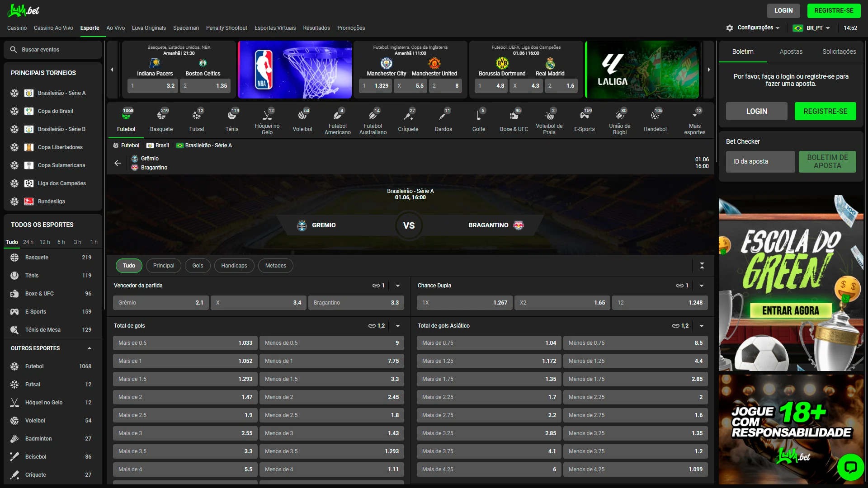This screenshot has height=488, width=868.
Task: Open the Cassino Ao Vivo menu
Action: coord(53,28)
